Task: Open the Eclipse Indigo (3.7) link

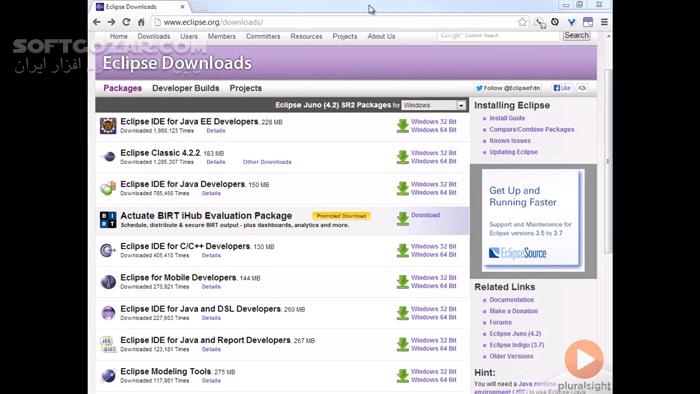Action: pyautogui.click(x=517, y=345)
